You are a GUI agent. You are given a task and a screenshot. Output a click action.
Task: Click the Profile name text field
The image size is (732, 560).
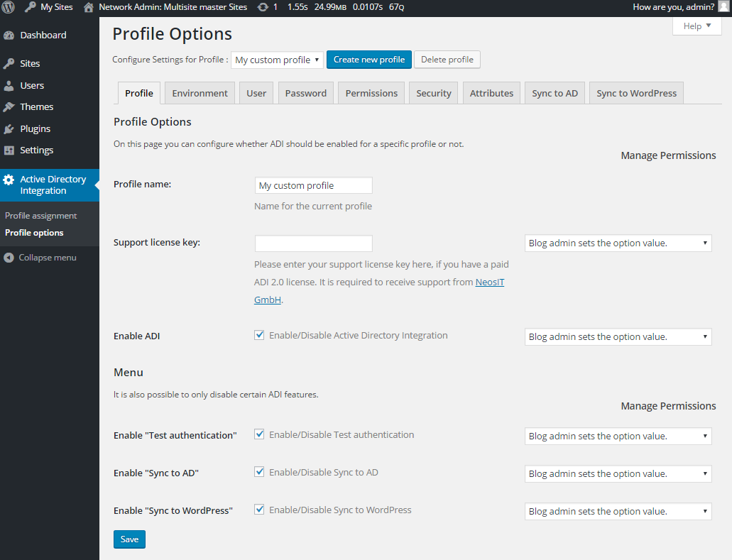pyautogui.click(x=313, y=185)
